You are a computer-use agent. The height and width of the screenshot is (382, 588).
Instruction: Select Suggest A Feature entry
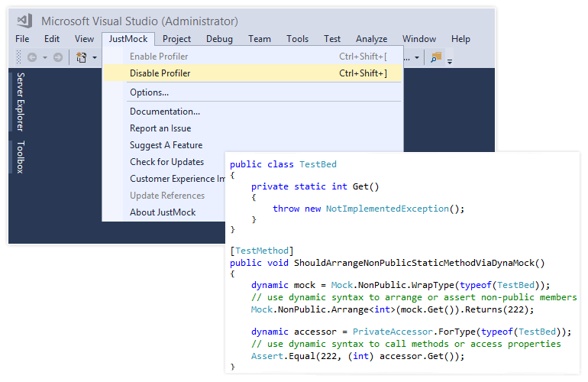(252, 145)
